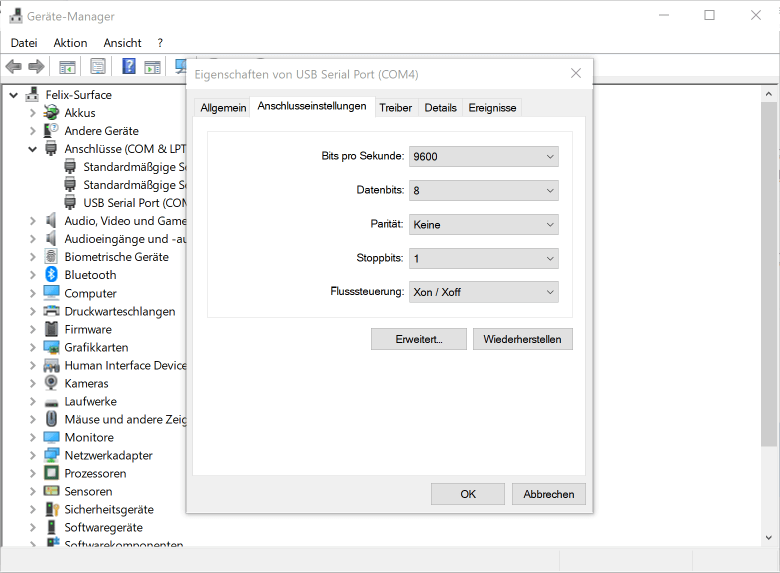The image size is (780, 573).
Task: Click the Abbrechen button
Action: 548,494
